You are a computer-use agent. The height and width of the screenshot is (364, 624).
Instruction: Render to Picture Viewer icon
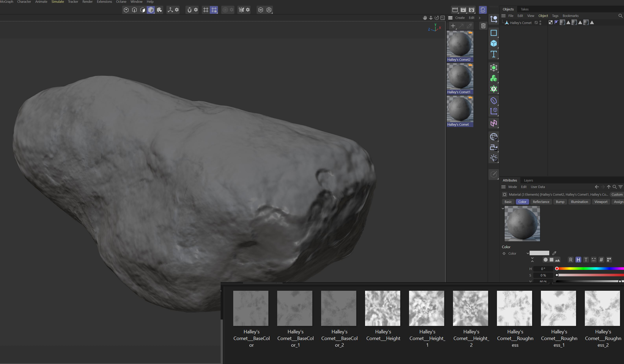click(x=463, y=10)
